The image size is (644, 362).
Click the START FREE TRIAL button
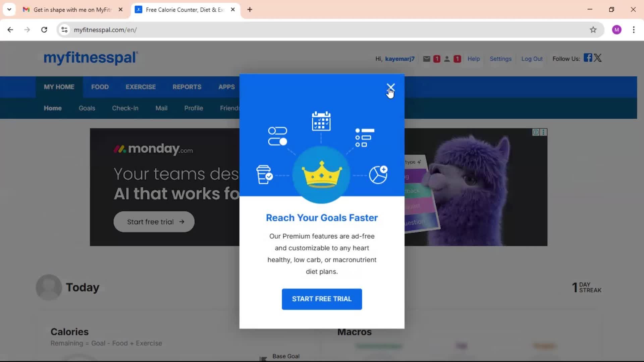click(322, 299)
